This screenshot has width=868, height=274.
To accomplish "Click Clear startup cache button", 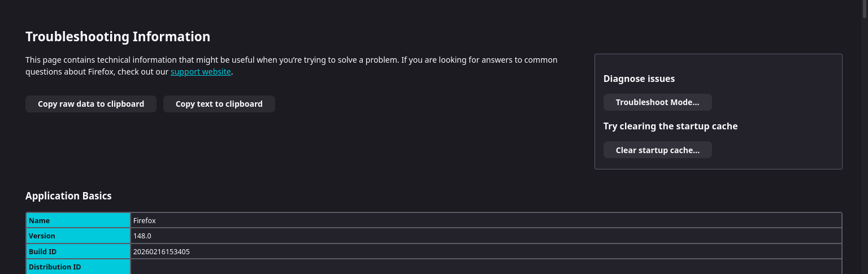I will [x=657, y=150].
